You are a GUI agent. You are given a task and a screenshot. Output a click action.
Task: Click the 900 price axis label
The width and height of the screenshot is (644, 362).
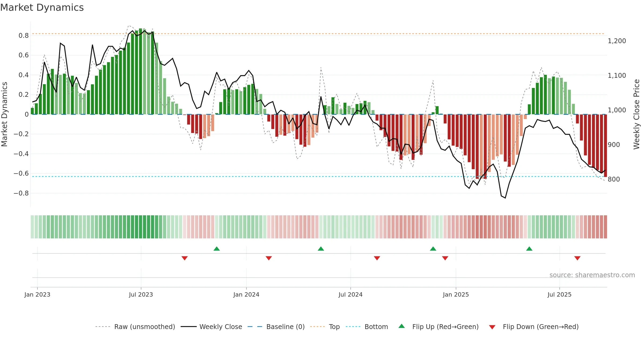click(x=614, y=145)
